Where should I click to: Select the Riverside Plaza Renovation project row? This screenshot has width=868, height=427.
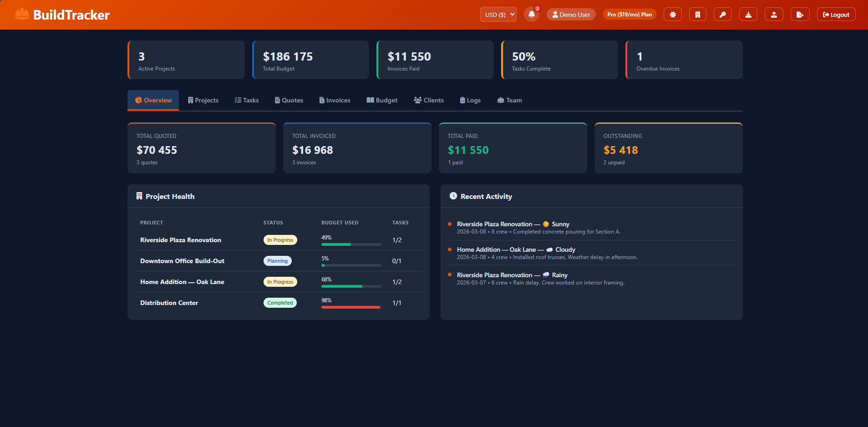click(180, 240)
